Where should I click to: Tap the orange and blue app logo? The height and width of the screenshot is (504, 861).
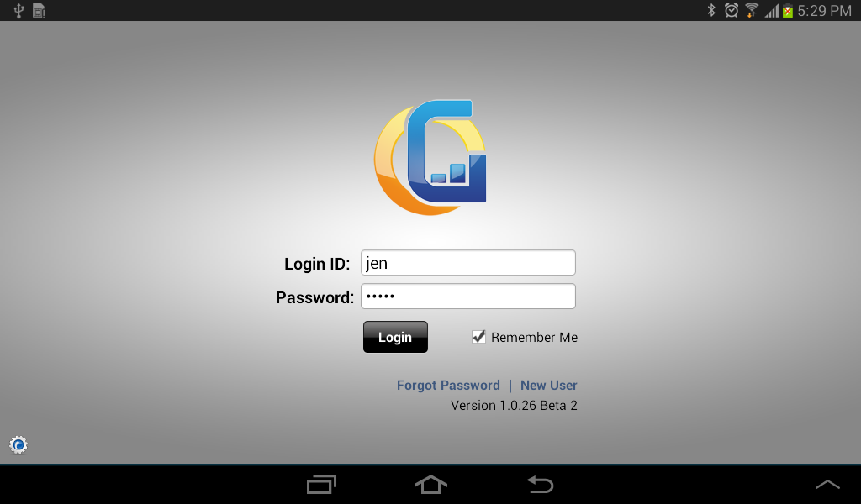[430, 157]
